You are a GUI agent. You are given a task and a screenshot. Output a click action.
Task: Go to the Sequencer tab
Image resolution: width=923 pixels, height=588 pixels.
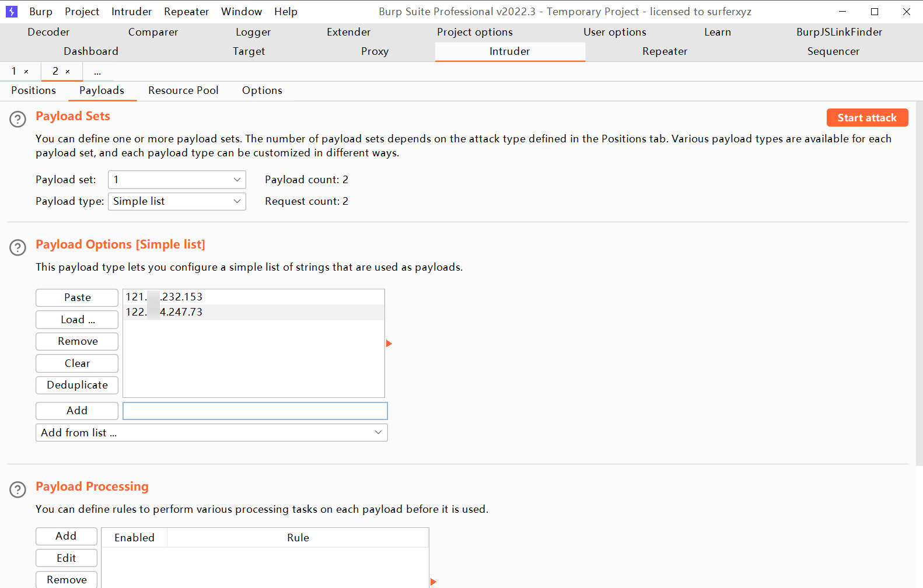[x=834, y=51]
